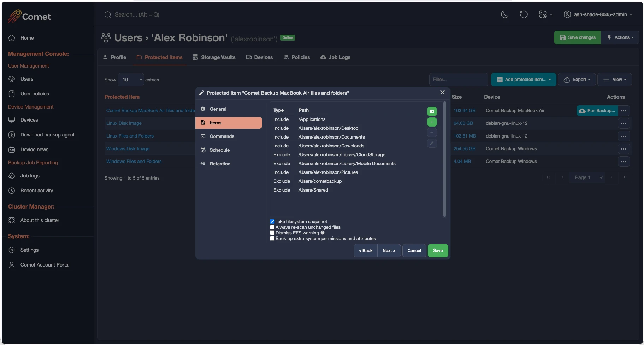Viewport: 644px width, 345px height.
Task: Switch to the Storage Vaults tab
Action: tap(214, 57)
